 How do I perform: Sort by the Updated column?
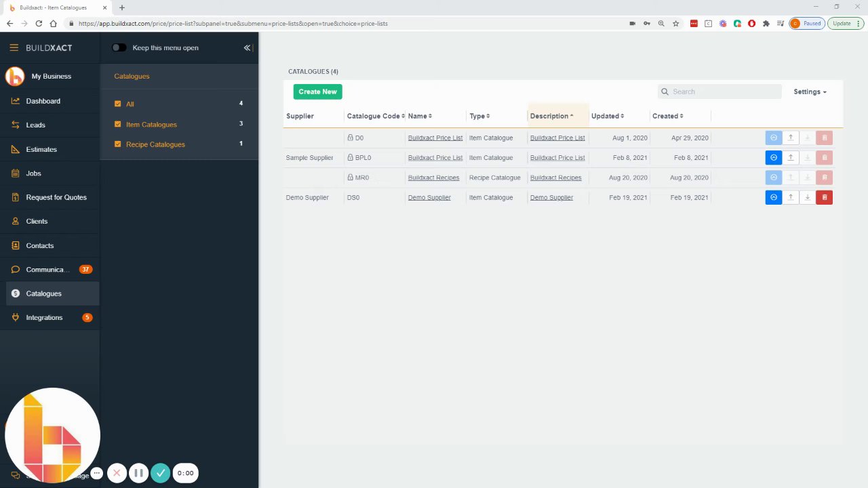click(608, 116)
